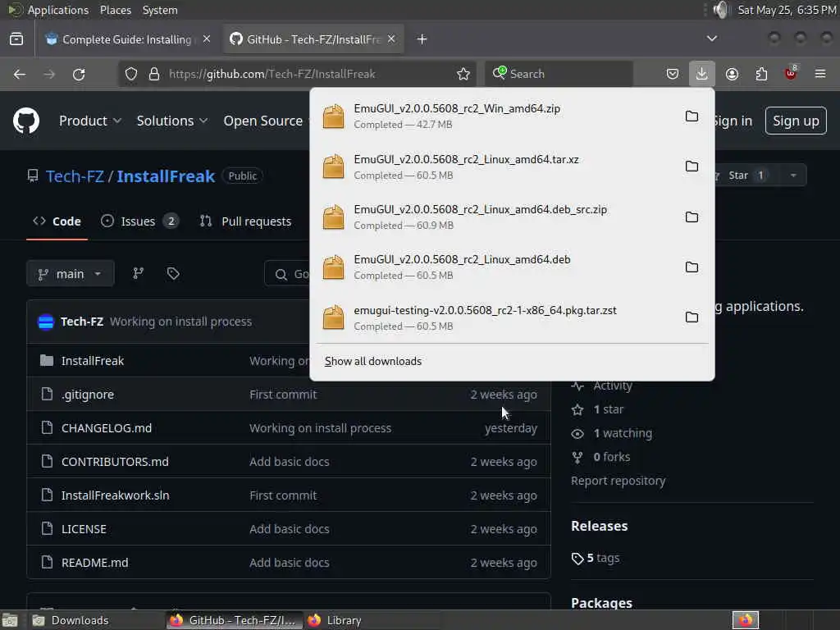Star the InstallFreak repository
840x630 pixels.
click(745, 176)
